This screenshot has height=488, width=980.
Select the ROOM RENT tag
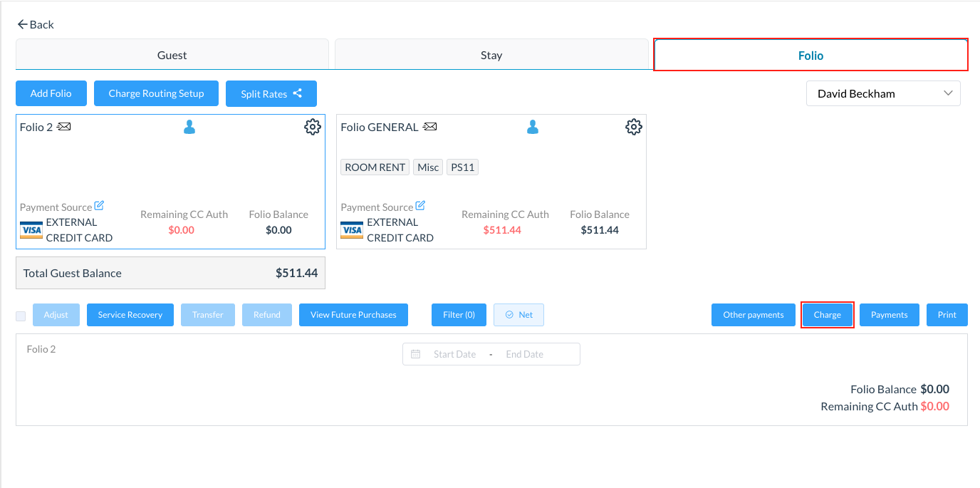[x=375, y=167]
